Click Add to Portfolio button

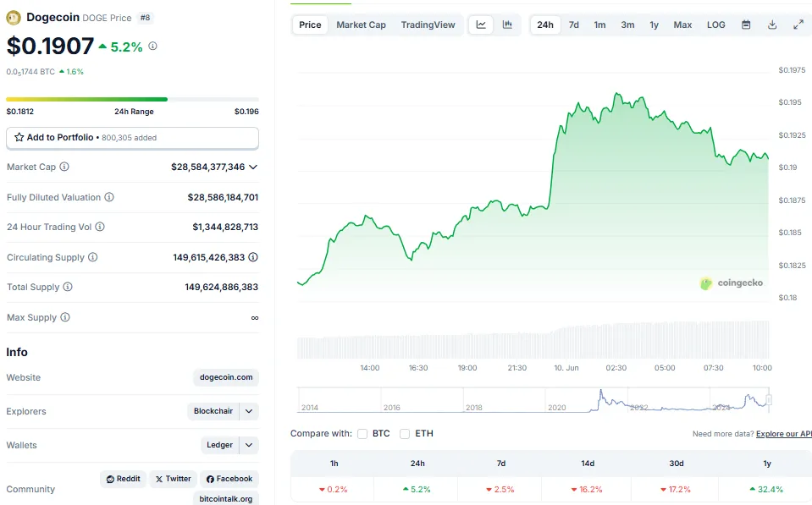pyautogui.click(x=133, y=138)
